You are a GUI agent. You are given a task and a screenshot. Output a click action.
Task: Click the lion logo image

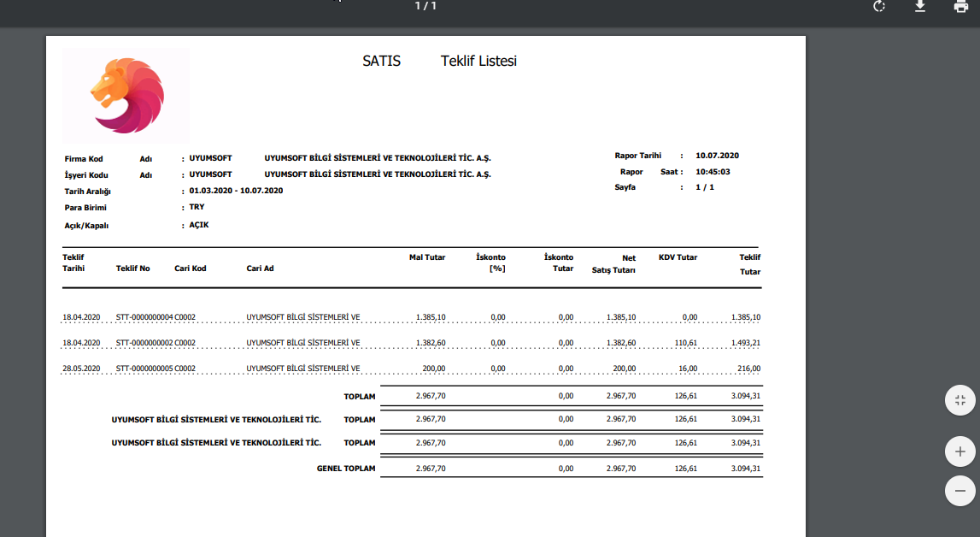pyautogui.click(x=126, y=95)
